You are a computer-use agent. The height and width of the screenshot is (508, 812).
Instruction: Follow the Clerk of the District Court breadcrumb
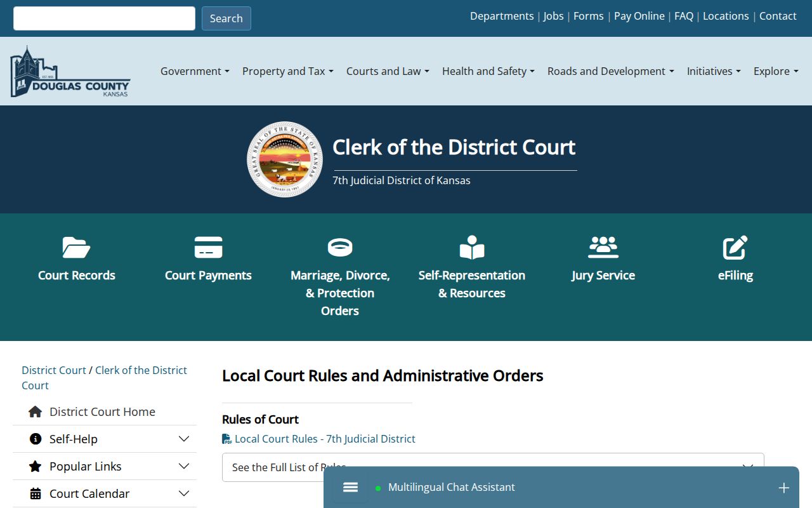click(104, 378)
